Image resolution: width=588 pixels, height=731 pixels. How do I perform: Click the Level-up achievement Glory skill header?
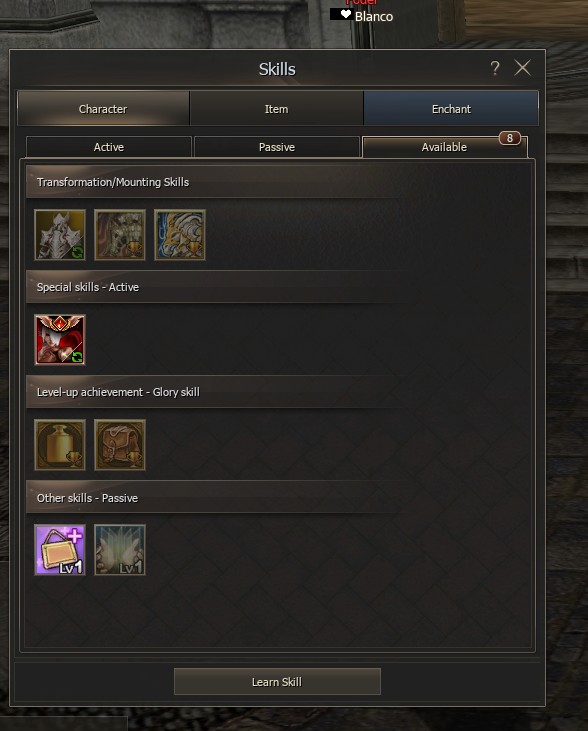[278, 392]
